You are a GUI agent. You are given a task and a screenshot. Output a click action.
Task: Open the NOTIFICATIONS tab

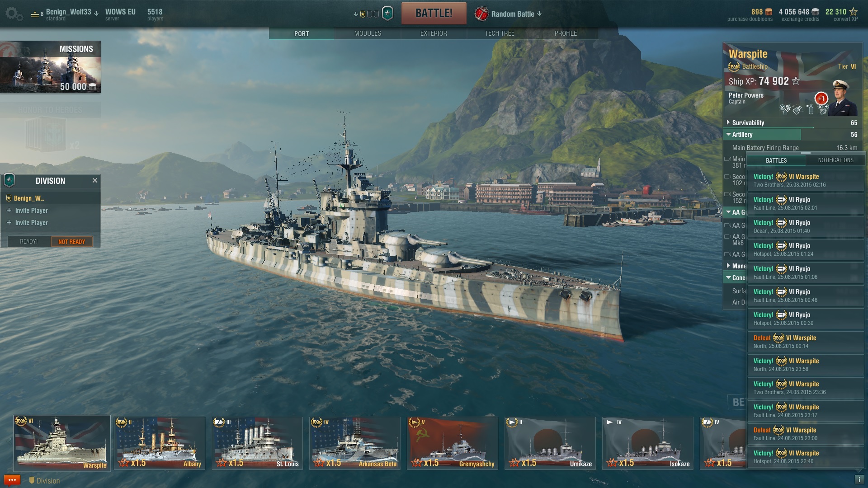click(x=835, y=160)
